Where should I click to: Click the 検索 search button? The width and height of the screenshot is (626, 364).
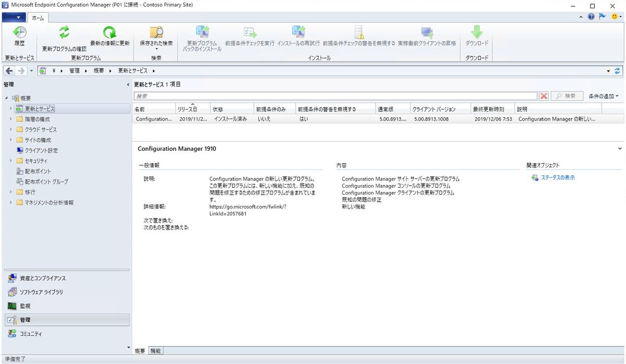click(567, 96)
